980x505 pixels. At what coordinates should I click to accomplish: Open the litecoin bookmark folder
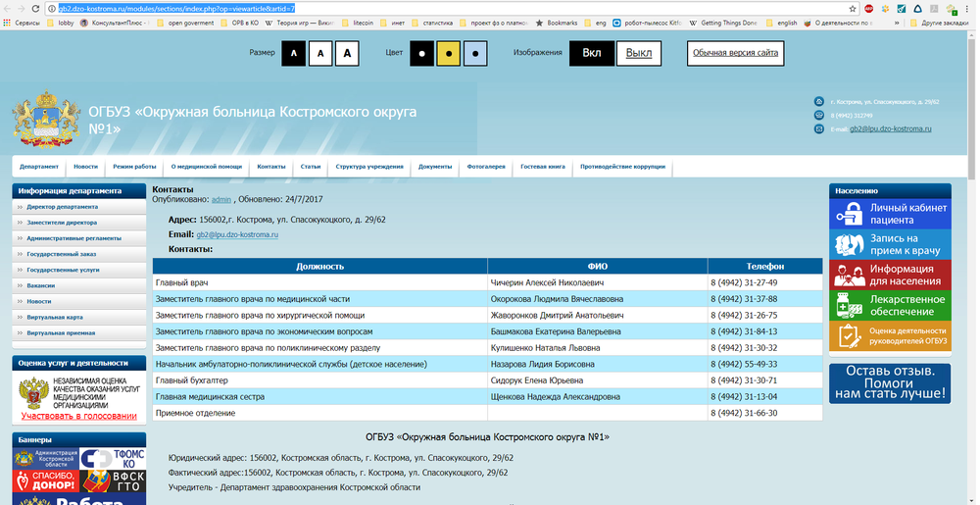pos(358,24)
